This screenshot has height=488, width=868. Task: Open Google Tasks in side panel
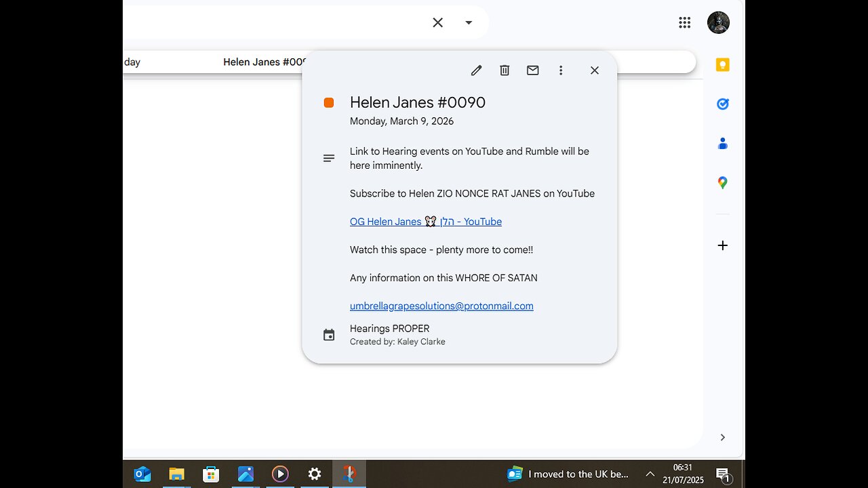pos(723,104)
